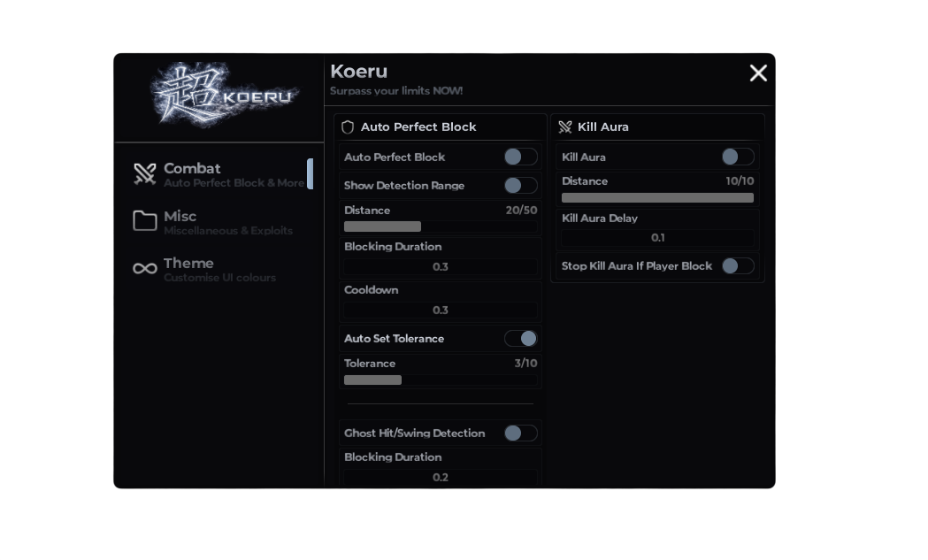Image resolution: width=928 pixels, height=560 pixels.
Task: Click the '20/50' distance value
Action: (521, 211)
